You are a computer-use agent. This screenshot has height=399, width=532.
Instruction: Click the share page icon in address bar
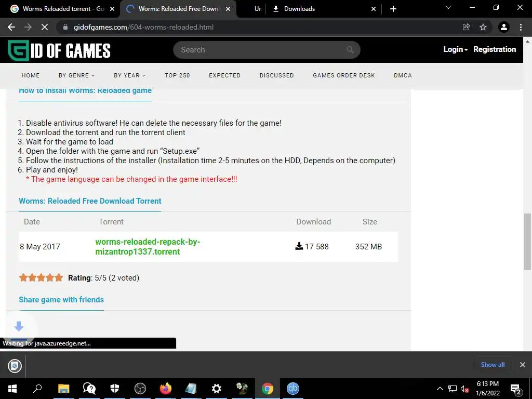[466, 27]
